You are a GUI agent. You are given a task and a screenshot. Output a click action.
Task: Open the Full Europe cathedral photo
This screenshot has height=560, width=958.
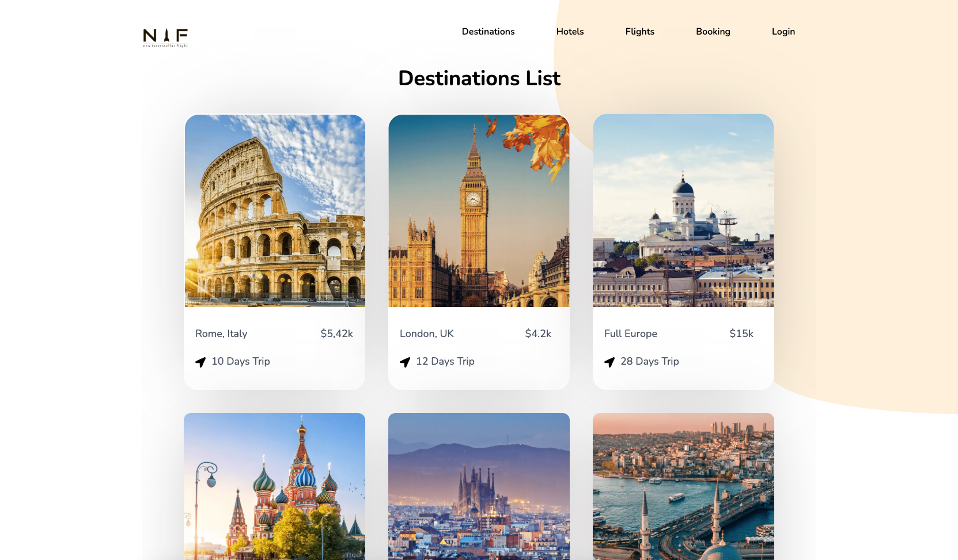[x=683, y=211]
